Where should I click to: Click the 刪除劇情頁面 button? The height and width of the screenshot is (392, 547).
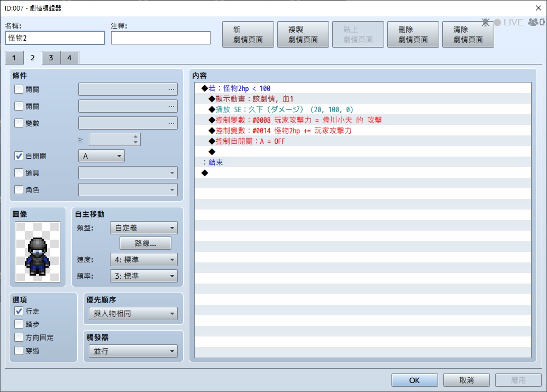point(413,34)
